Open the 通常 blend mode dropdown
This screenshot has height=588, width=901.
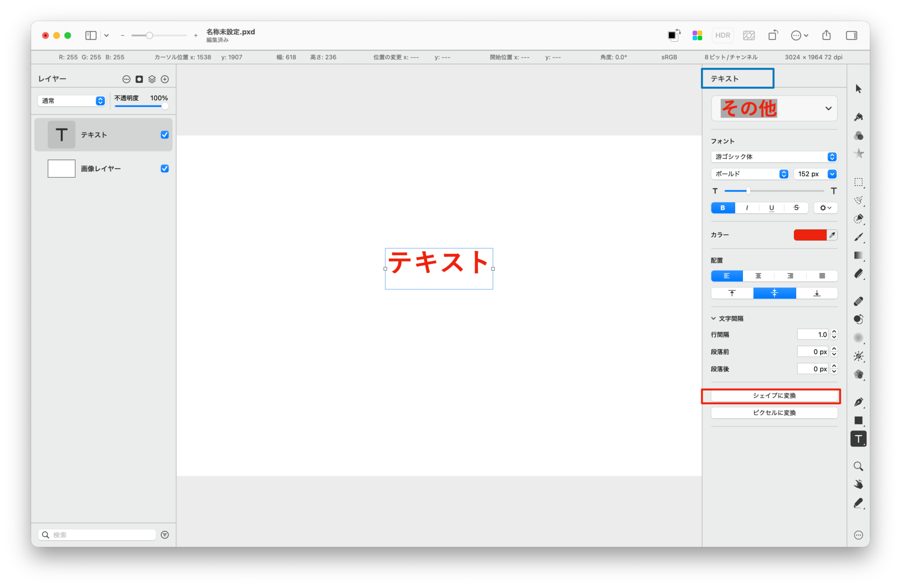(x=71, y=101)
